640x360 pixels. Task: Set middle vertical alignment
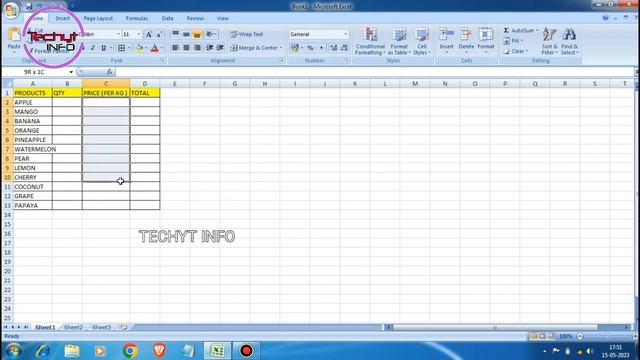click(x=186, y=34)
